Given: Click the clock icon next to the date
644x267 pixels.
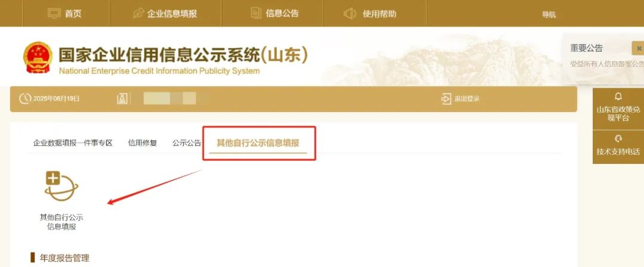Looking at the screenshot, I should point(25,98).
